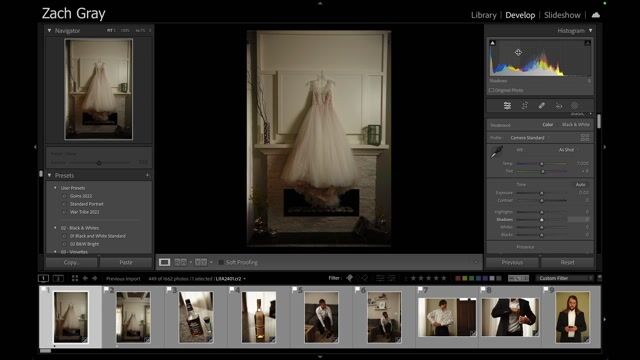
Task: Switch to Loupe view icon
Action: coord(164,262)
